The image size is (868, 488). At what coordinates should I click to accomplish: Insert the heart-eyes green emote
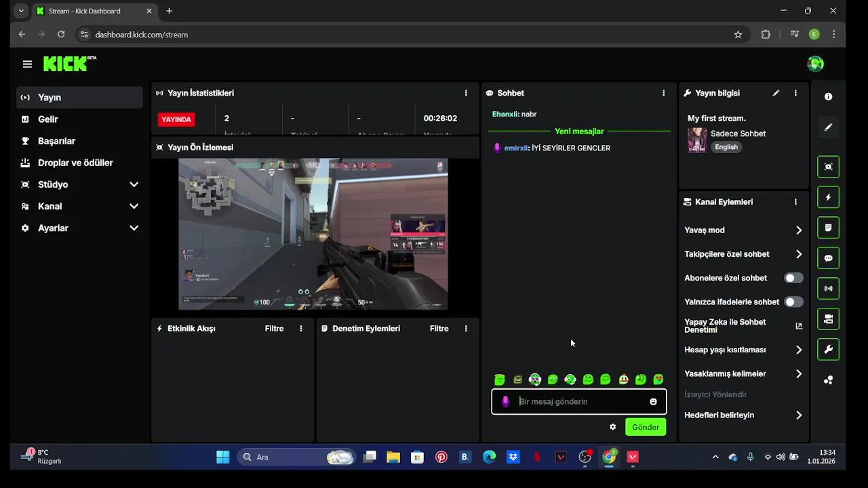658,380
